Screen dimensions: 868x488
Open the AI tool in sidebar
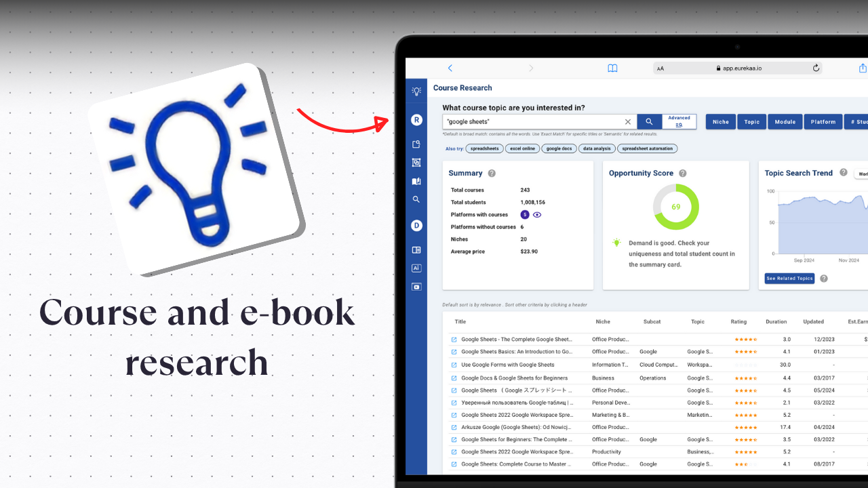coord(416,268)
